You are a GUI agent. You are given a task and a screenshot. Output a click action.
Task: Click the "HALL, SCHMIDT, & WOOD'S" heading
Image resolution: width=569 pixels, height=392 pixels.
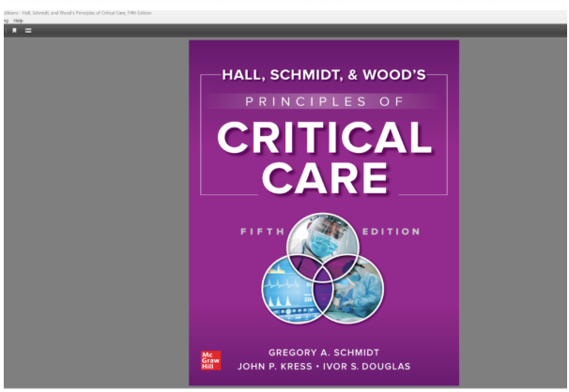[x=324, y=75]
